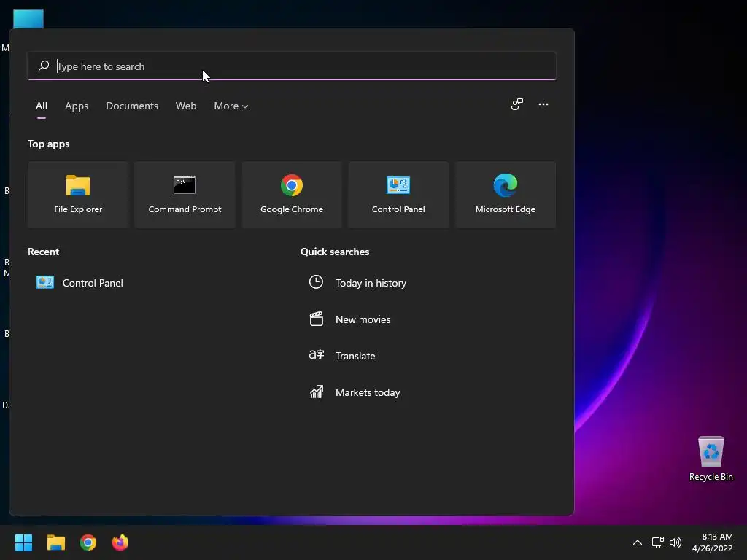Expand the More filter dropdown
This screenshot has height=560, width=747.
pos(231,106)
